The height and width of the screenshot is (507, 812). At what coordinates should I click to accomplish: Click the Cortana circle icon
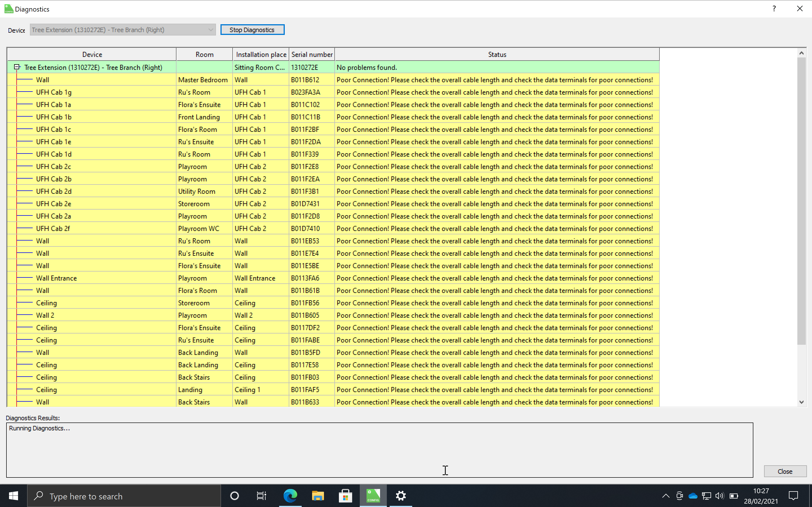click(235, 496)
